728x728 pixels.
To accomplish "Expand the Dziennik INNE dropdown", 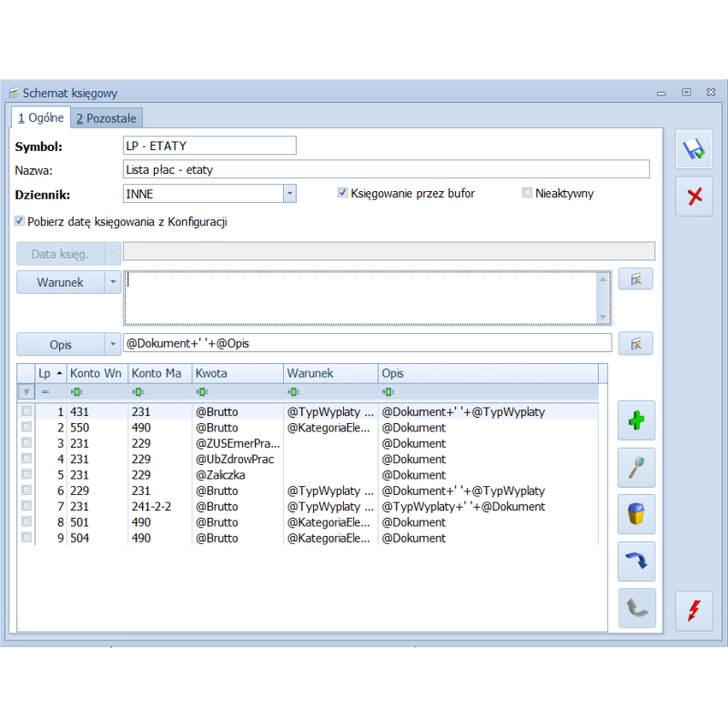I will click(288, 194).
